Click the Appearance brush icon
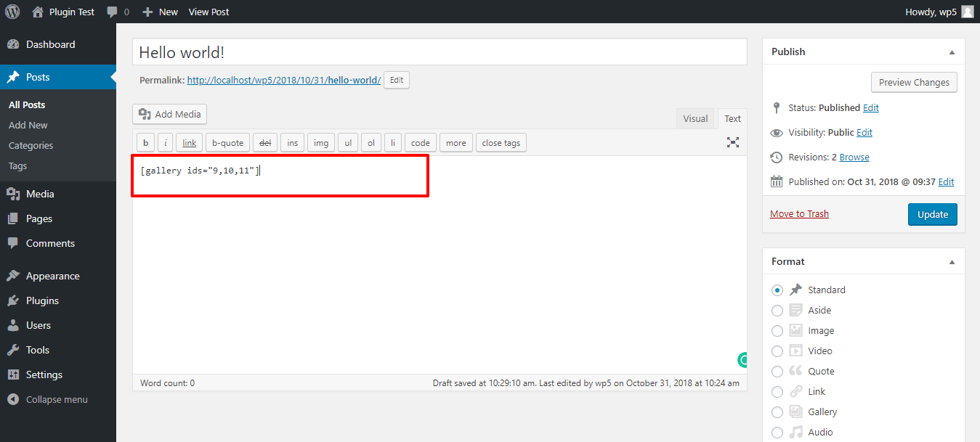Viewport: 980px width, 442px height. click(x=13, y=276)
